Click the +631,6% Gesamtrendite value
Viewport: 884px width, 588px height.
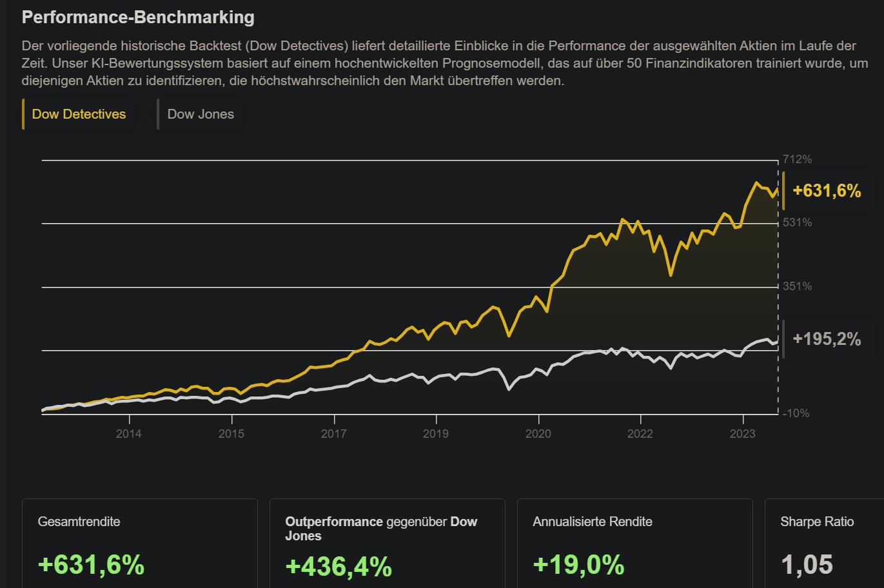91,565
